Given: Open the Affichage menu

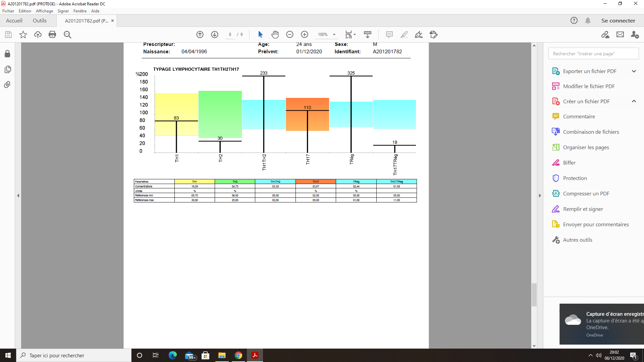Looking at the screenshot, I should [44, 11].
